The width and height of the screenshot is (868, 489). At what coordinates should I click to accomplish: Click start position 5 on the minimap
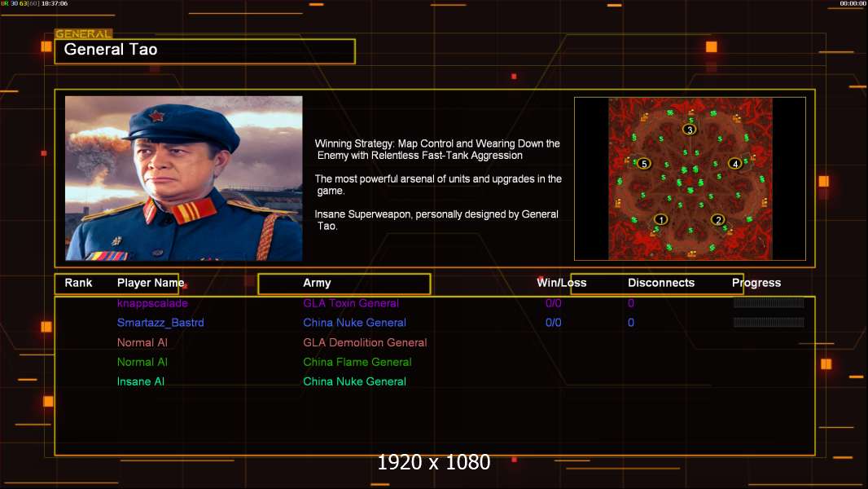(643, 163)
